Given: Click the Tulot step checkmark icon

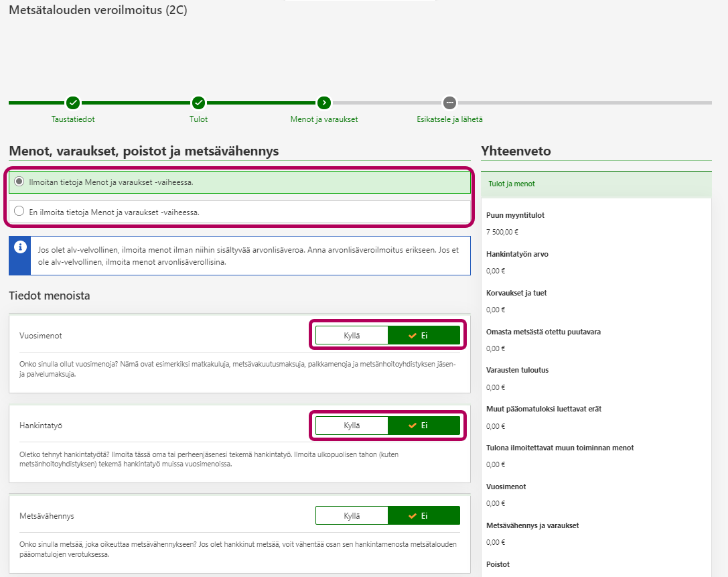Looking at the screenshot, I should [x=198, y=103].
